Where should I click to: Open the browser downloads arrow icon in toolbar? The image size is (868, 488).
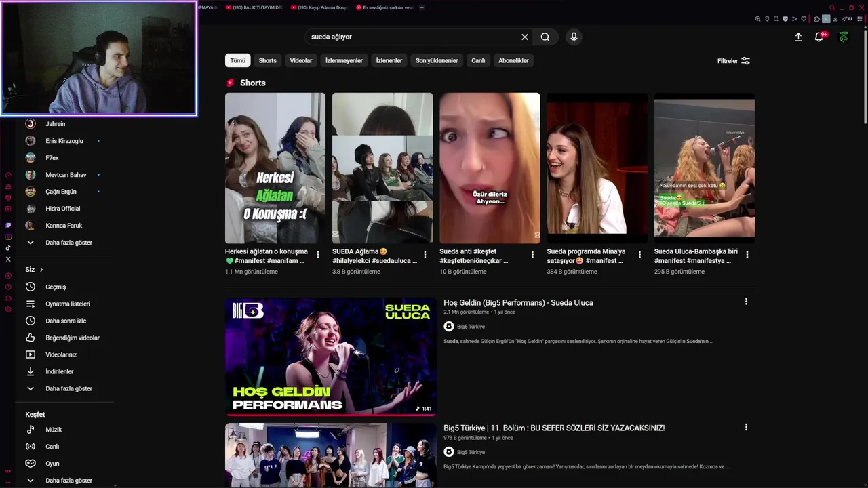(x=835, y=19)
